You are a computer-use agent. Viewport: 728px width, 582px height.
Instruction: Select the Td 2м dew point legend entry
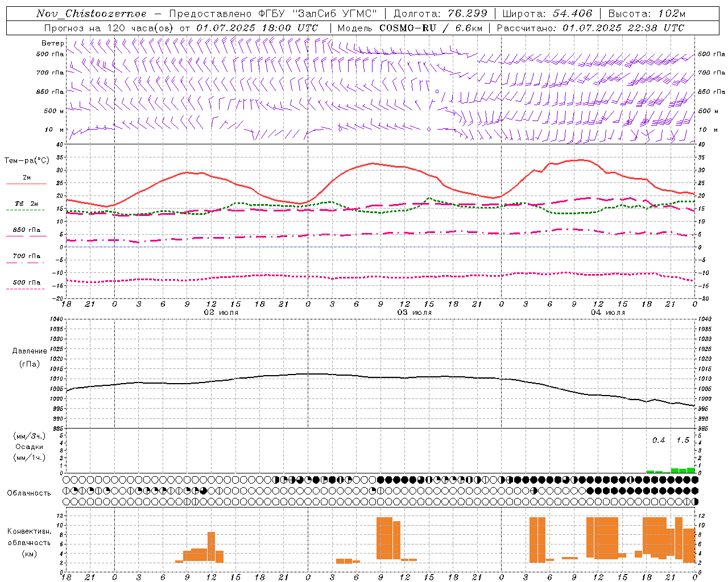pyautogui.click(x=26, y=203)
